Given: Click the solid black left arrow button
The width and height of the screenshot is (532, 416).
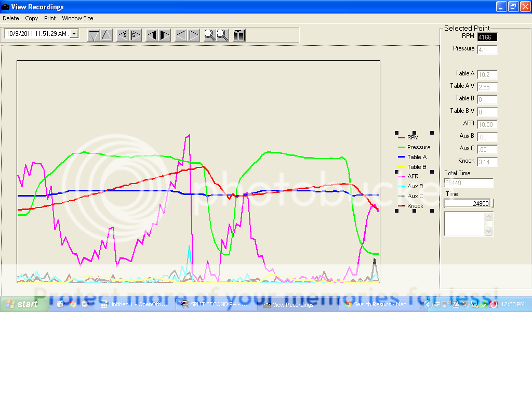Looking at the screenshot, I should (x=152, y=35).
